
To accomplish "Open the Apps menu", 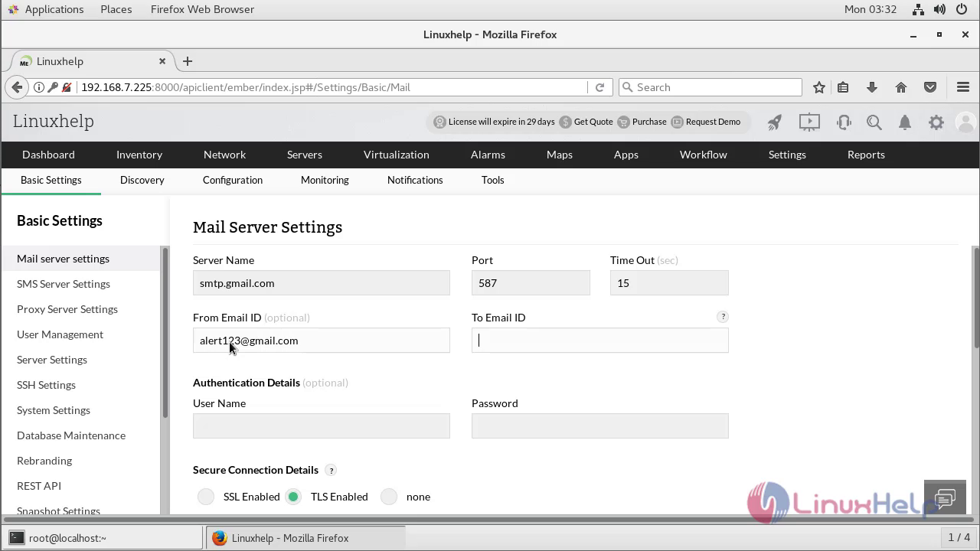I will (x=626, y=155).
